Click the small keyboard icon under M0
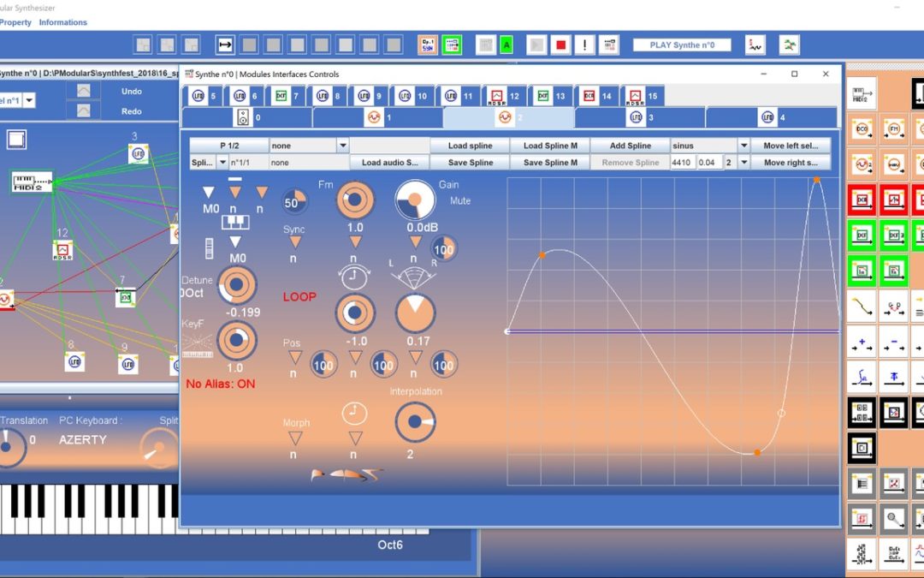The height and width of the screenshot is (578, 924). (x=235, y=223)
